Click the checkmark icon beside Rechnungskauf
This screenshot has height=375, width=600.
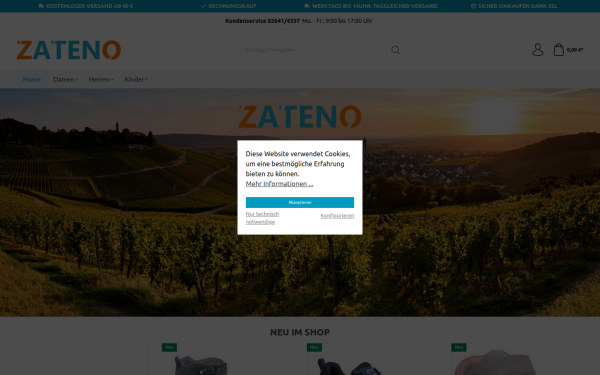(x=204, y=6)
